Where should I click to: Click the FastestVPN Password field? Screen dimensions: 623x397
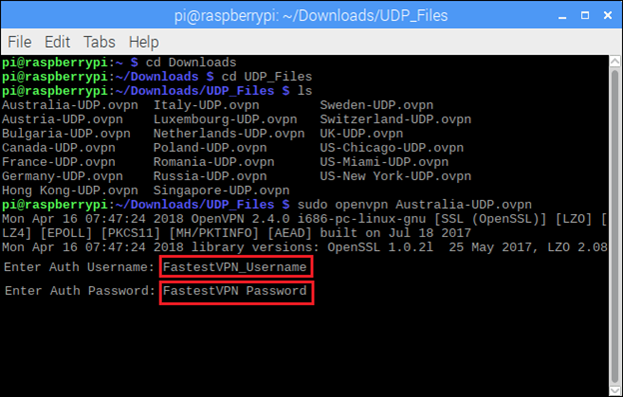coord(236,292)
